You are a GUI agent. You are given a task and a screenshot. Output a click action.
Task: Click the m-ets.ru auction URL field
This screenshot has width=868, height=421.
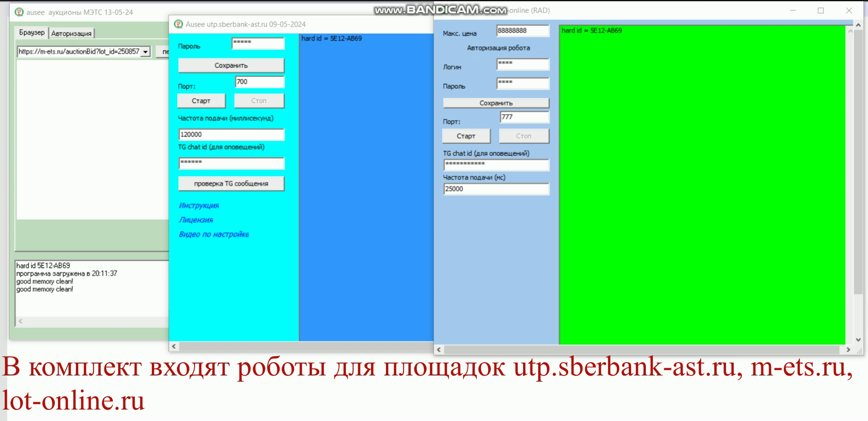click(x=79, y=51)
